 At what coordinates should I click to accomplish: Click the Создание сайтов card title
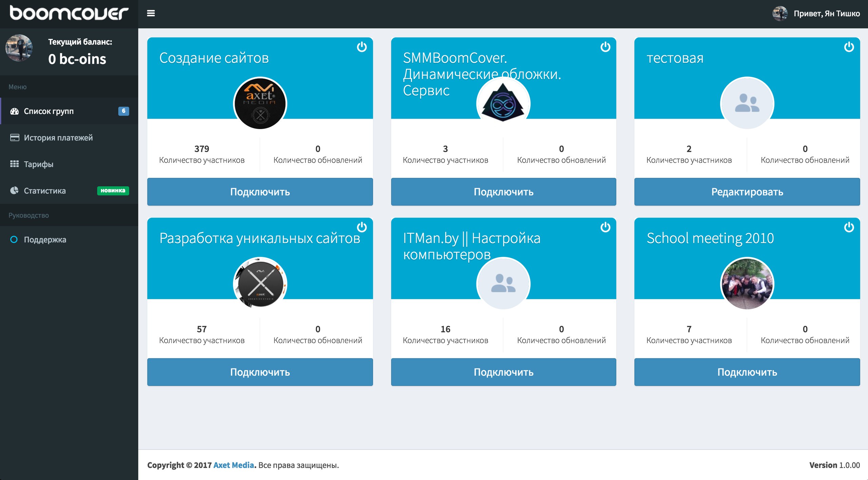coord(214,58)
